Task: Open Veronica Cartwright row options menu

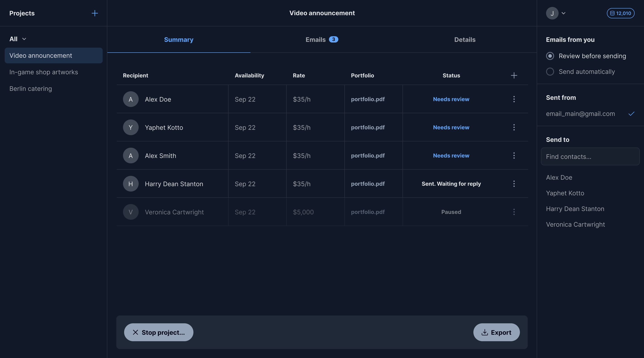Action: point(514,212)
